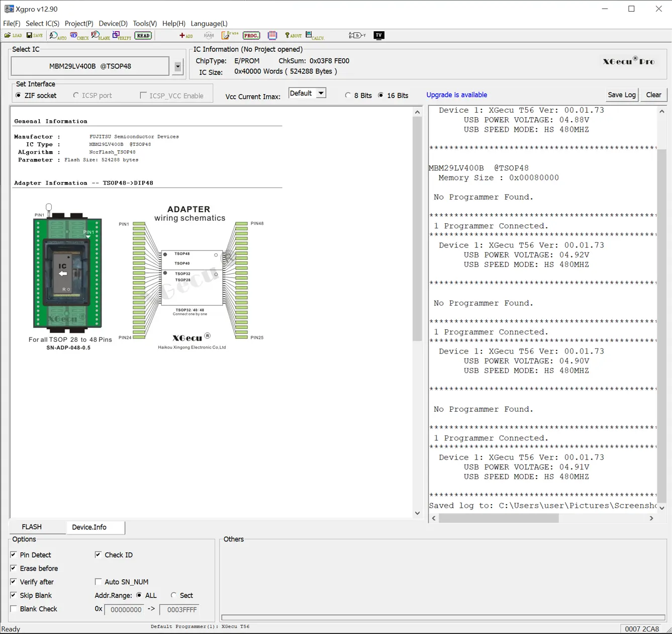The width and height of the screenshot is (672, 634).
Task: Select ALL address range radio
Action: (x=146, y=596)
